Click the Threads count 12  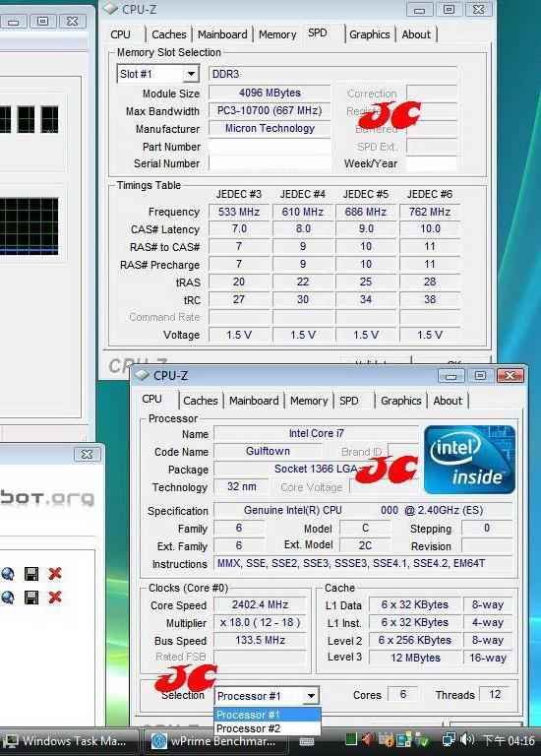pyautogui.click(x=495, y=694)
